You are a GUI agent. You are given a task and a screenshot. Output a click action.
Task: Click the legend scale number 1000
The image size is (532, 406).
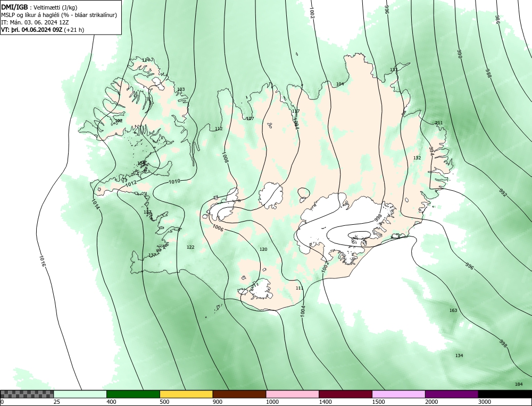[272, 402]
